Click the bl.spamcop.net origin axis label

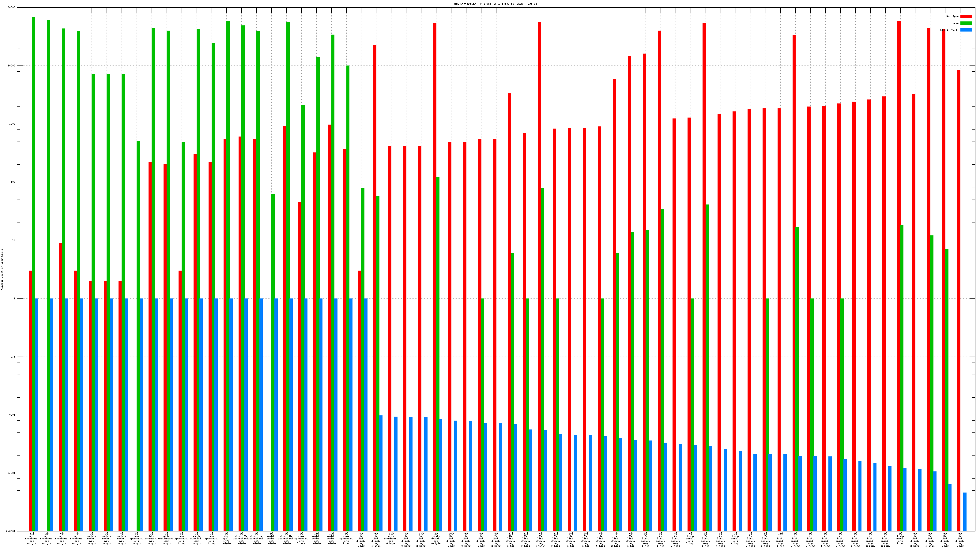tap(151, 538)
